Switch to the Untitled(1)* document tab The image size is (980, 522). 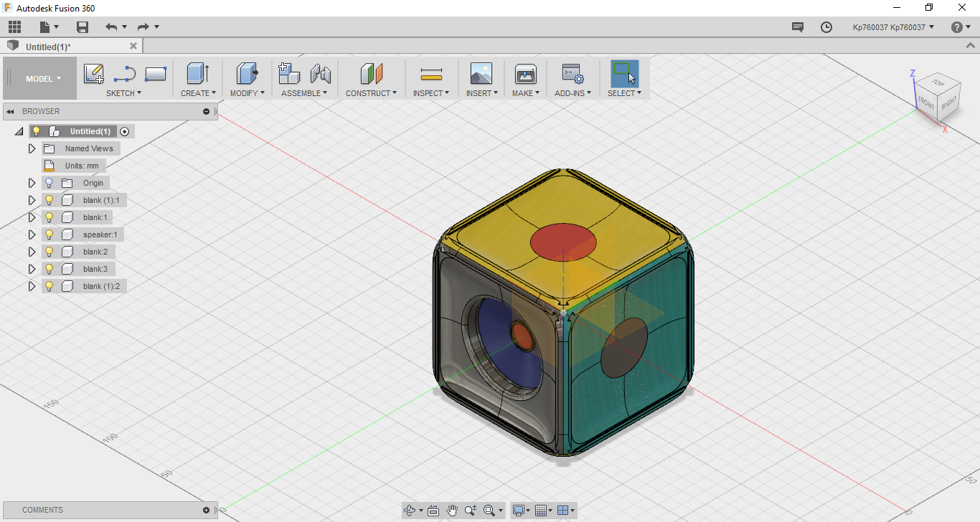(48, 47)
